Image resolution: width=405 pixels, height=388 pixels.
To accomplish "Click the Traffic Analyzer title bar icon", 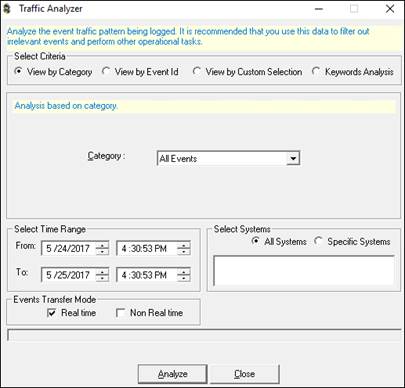I will [6, 9].
